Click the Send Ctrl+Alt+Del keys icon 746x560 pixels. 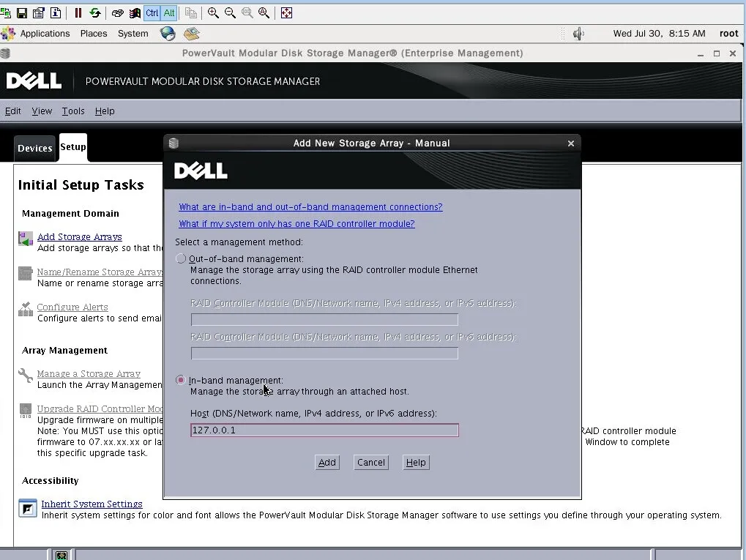(x=117, y=13)
